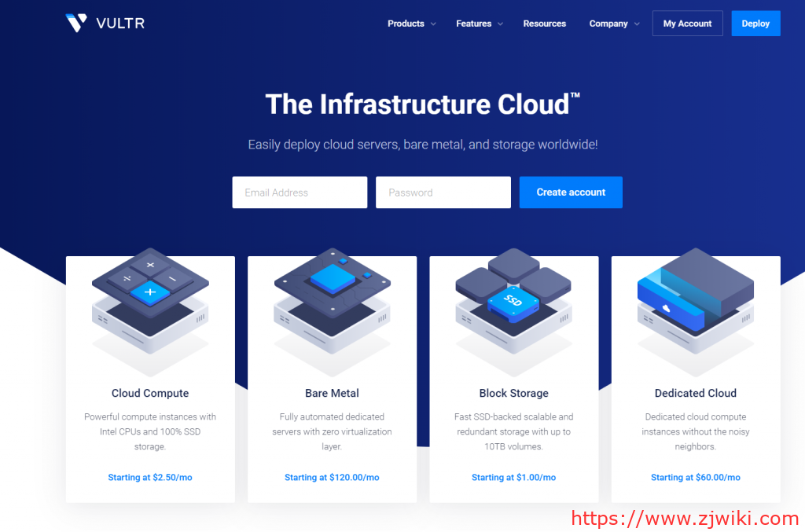Click the Create account button
This screenshot has height=532, width=805.
[571, 192]
